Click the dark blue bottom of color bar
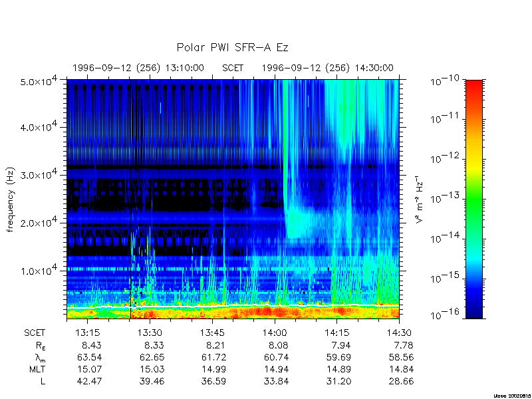 [474, 311]
